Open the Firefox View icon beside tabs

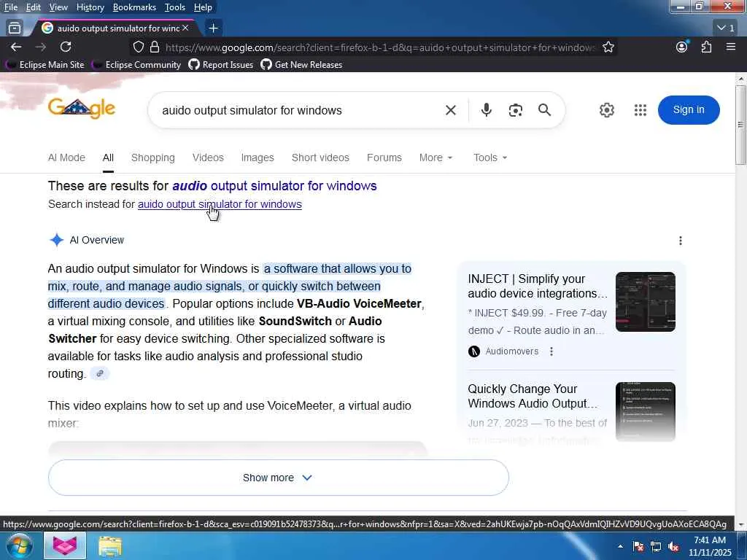point(15,28)
